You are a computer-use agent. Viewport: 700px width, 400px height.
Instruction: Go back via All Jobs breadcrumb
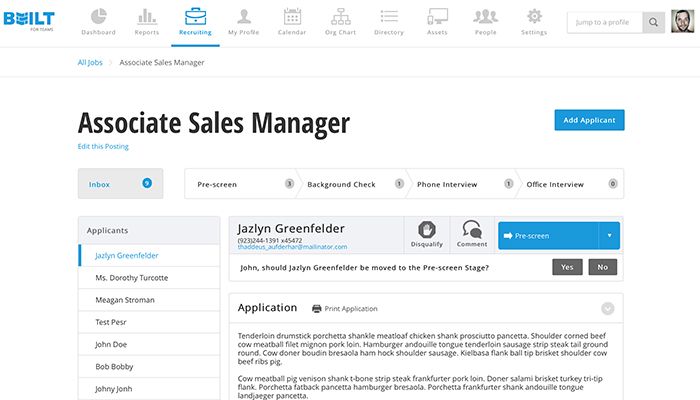pyautogui.click(x=89, y=62)
